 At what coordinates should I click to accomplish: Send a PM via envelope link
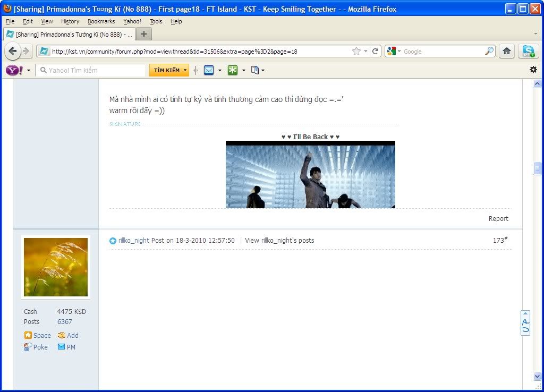(66, 347)
